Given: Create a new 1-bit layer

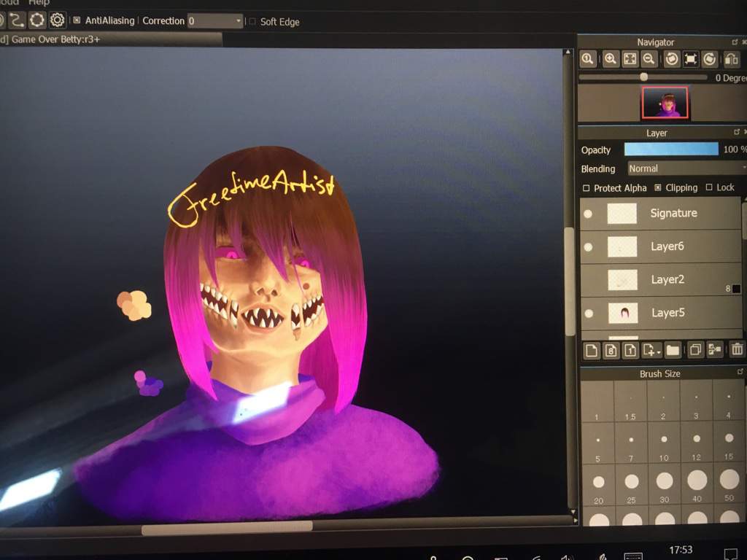Looking at the screenshot, I should click(630, 351).
